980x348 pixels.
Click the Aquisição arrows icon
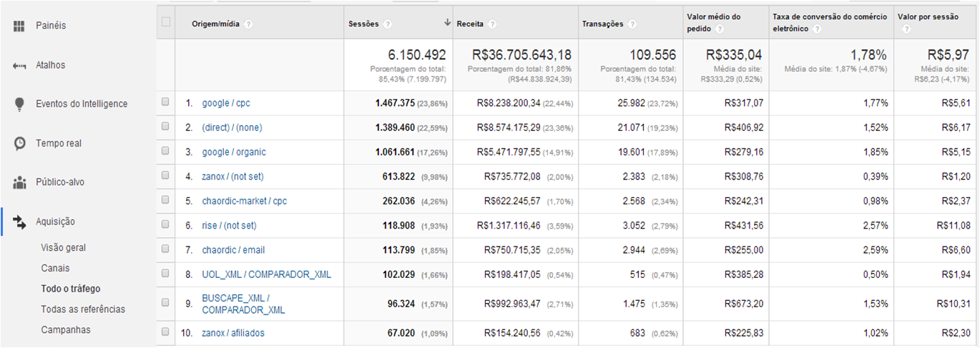click(19, 222)
